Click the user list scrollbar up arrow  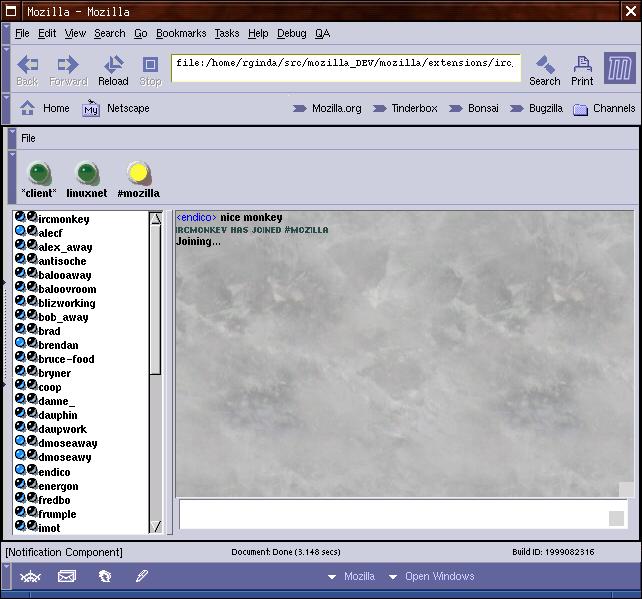tap(156, 218)
